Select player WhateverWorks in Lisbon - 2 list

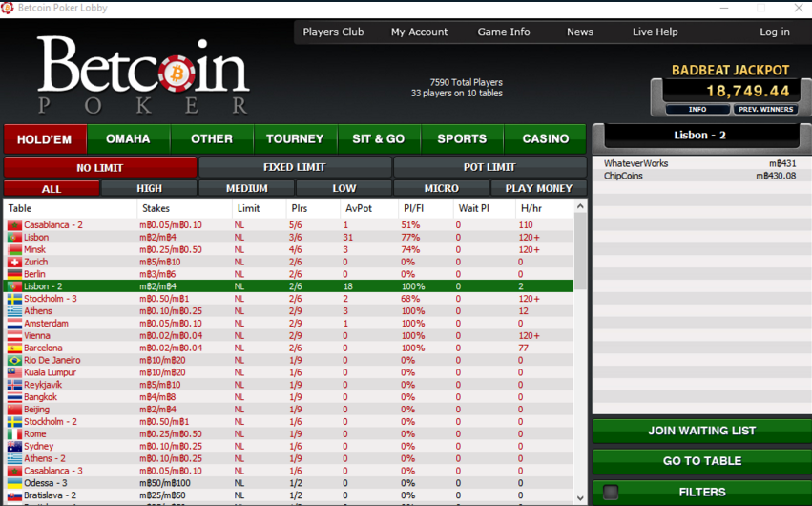pos(701,163)
